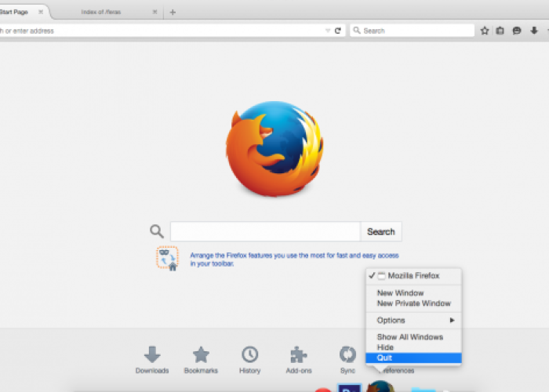Focus the toolbar Search field
The image size is (549, 392).
coord(412,31)
